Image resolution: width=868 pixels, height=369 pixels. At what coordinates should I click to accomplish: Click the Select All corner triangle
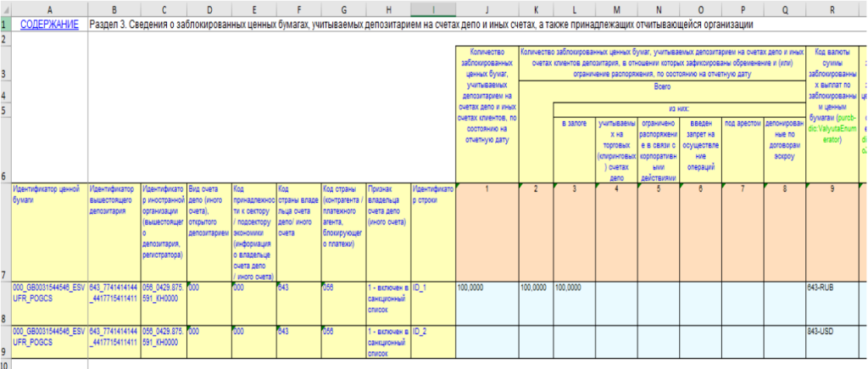coord(4,8)
